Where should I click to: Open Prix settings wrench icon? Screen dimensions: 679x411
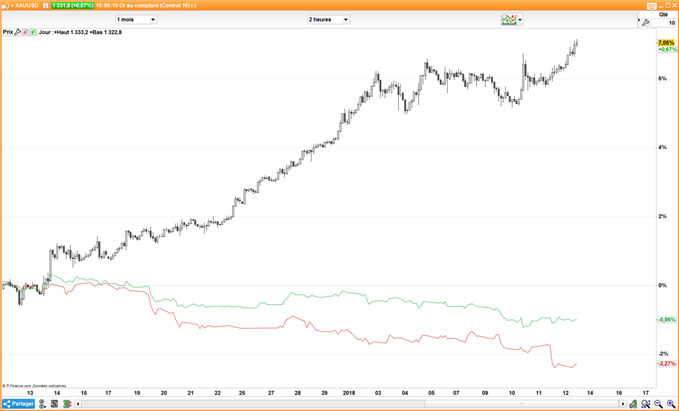[18, 32]
